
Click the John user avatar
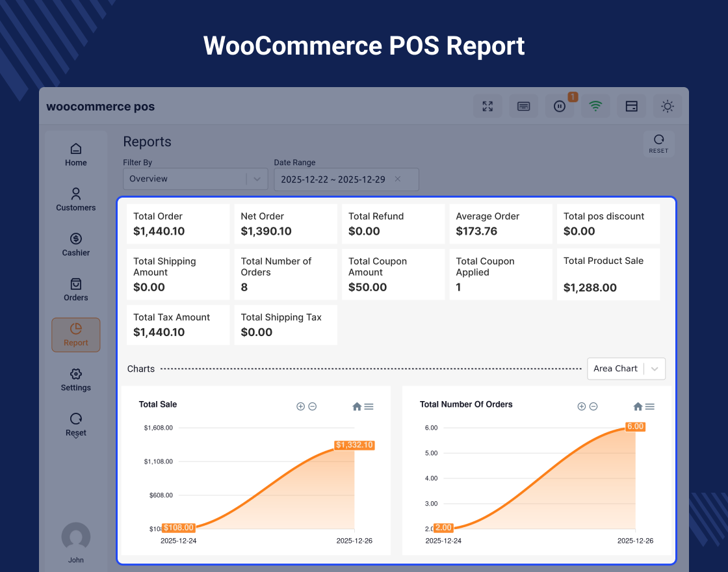pos(75,537)
